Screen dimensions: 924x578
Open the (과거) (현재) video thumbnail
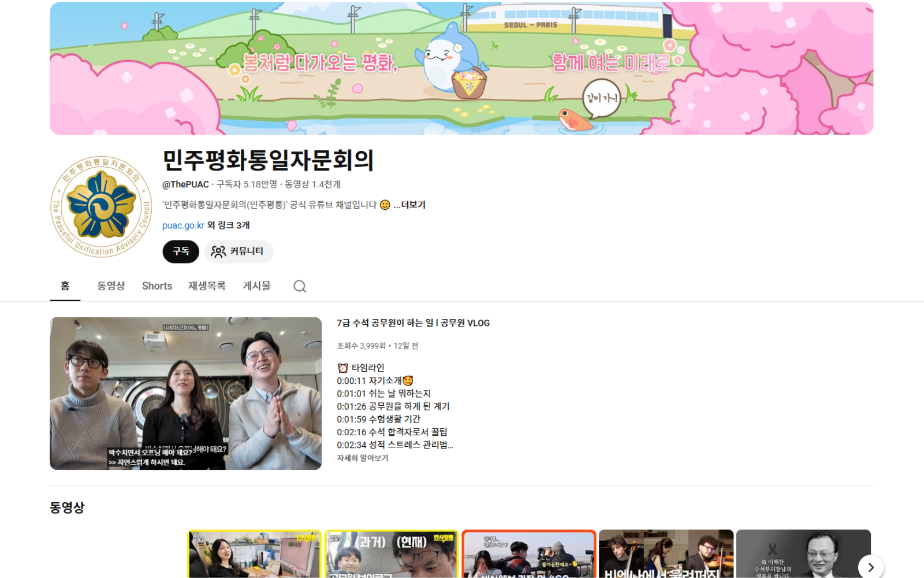coord(392,554)
